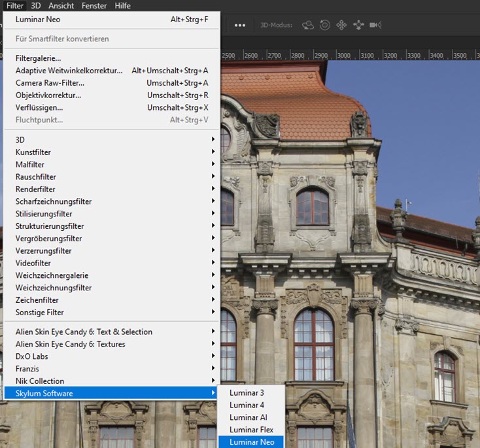Open the Filter menu in menu bar
480x448 pixels.
click(14, 5)
